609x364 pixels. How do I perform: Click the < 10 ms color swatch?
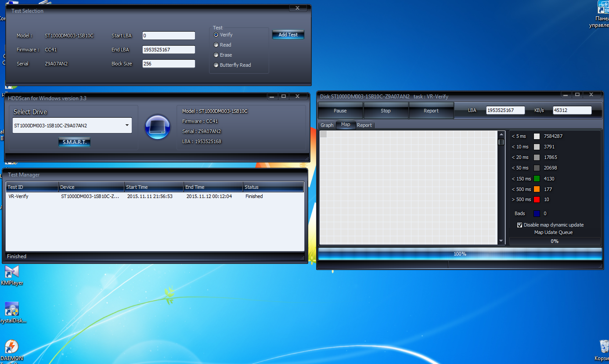(537, 147)
